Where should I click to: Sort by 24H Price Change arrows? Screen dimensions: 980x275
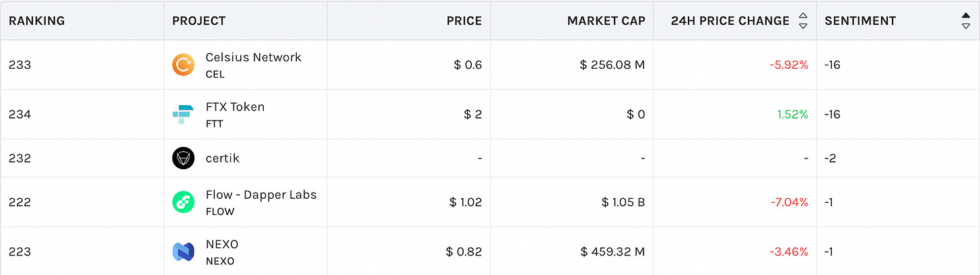pyautogui.click(x=802, y=21)
